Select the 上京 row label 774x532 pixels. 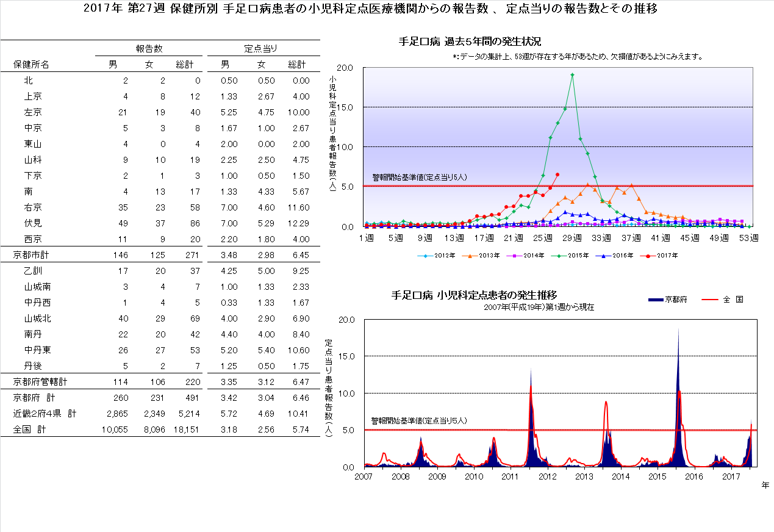tap(33, 96)
